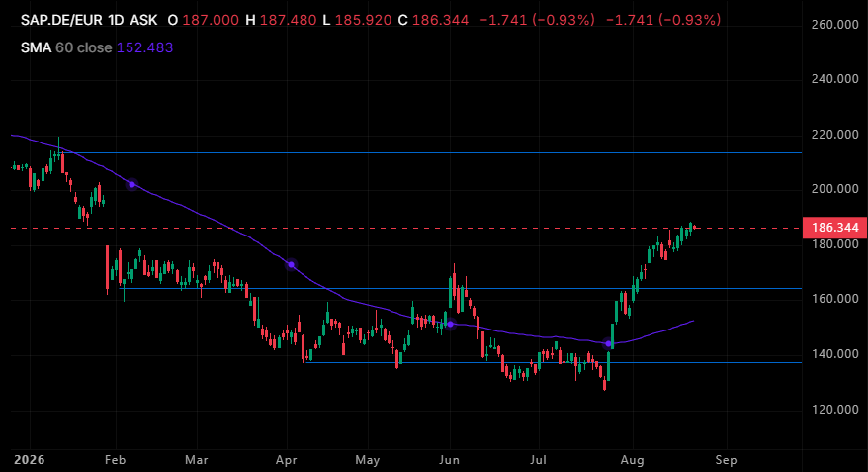This screenshot has height=472, width=868.
Task: Click the Aug label on the time axis
Action: click(x=632, y=460)
